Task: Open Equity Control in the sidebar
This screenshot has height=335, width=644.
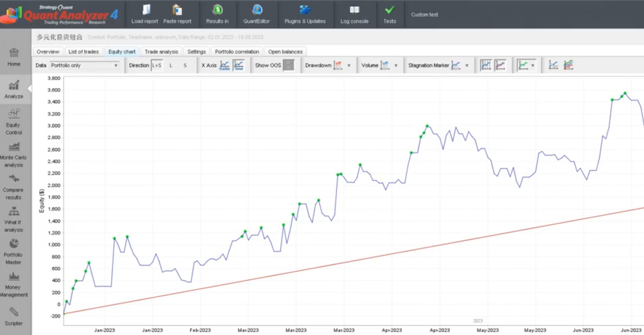Action: (14, 122)
